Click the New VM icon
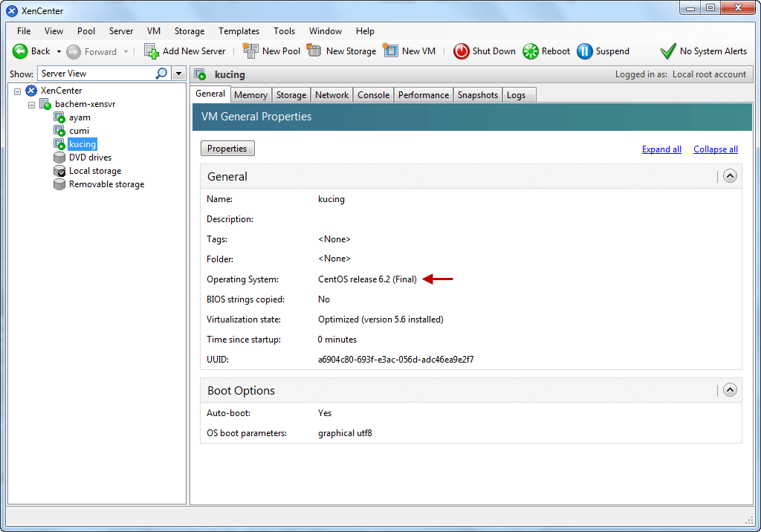 [x=390, y=51]
